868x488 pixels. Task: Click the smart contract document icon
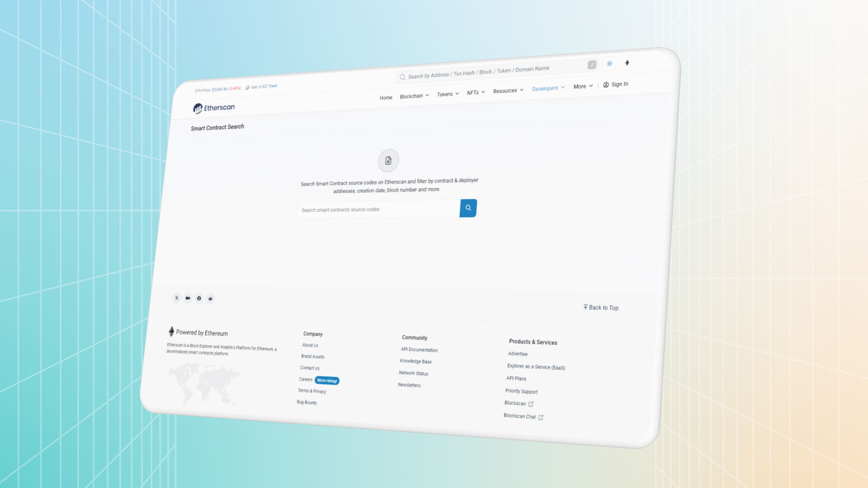[387, 160]
